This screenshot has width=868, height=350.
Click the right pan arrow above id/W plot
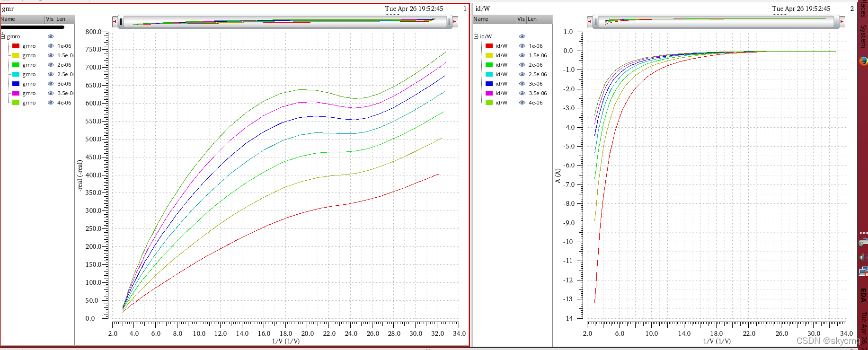click(842, 21)
